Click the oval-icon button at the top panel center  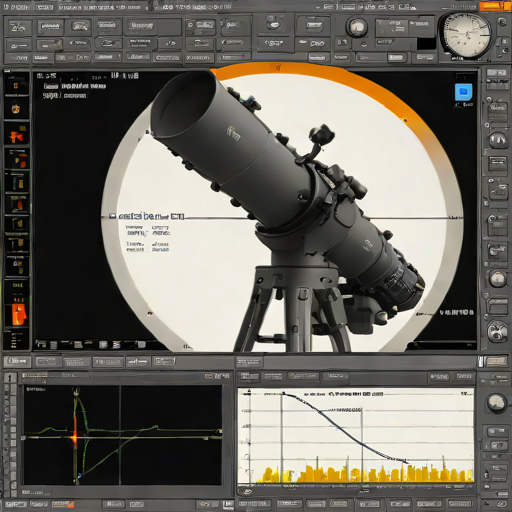click(x=274, y=23)
